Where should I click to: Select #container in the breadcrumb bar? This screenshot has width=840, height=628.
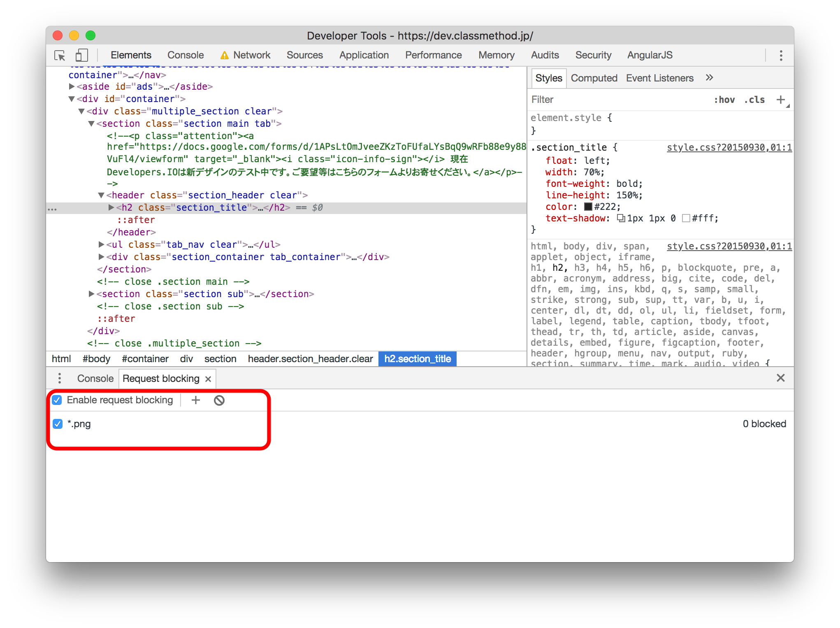coord(145,359)
